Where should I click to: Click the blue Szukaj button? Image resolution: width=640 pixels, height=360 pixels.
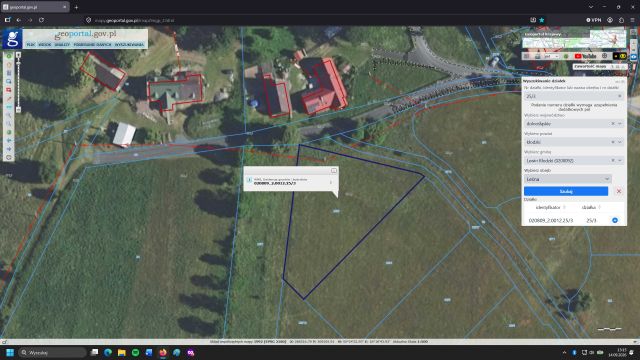566,191
